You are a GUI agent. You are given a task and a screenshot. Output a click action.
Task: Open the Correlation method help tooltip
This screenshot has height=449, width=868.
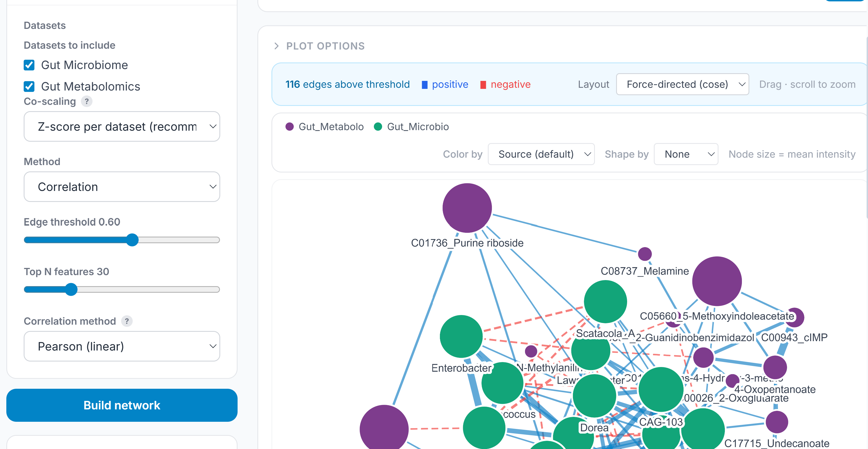point(127,321)
